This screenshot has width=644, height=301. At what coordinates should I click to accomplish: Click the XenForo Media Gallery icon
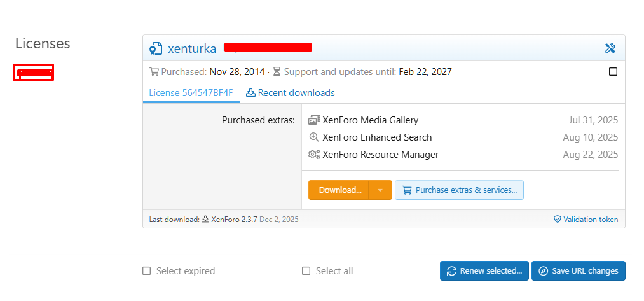tap(314, 120)
